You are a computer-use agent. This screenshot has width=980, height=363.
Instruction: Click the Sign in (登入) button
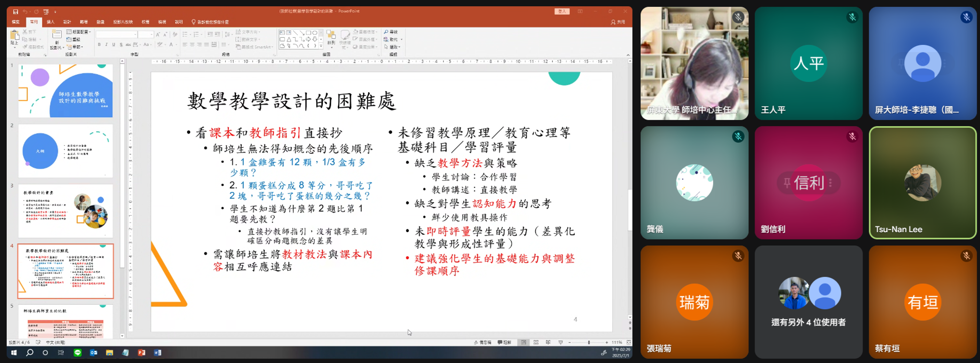click(562, 12)
